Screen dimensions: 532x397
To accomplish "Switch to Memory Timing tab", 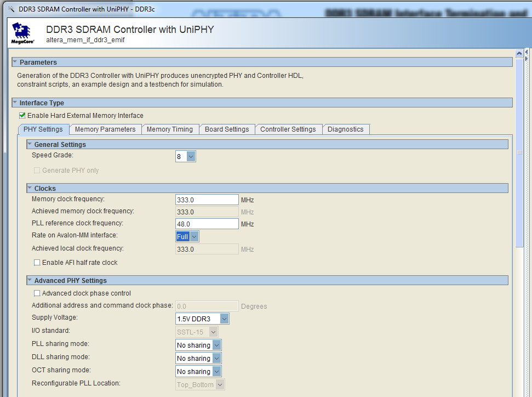I will click(x=170, y=129).
